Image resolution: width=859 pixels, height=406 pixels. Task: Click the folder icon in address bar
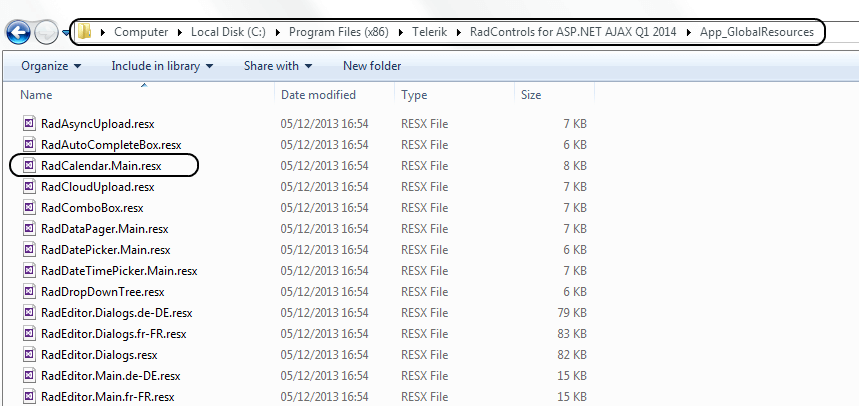click(x=84, y=32)
